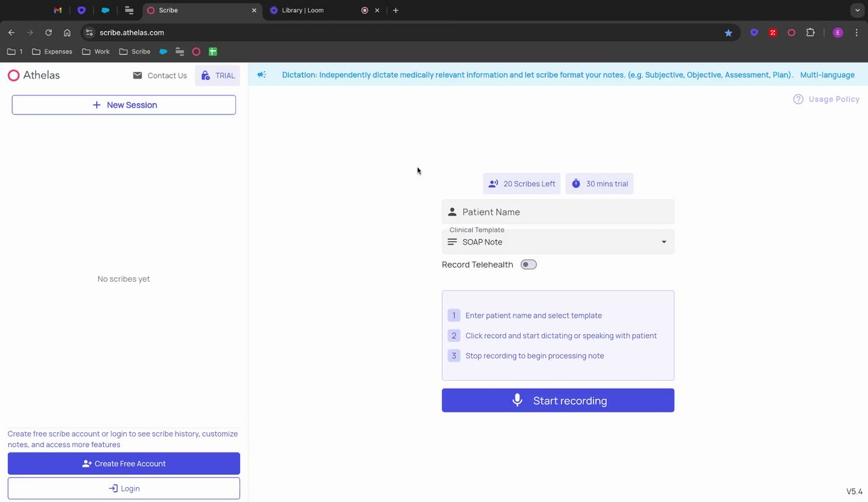Open the profile avatar E menu

(837, 33)
